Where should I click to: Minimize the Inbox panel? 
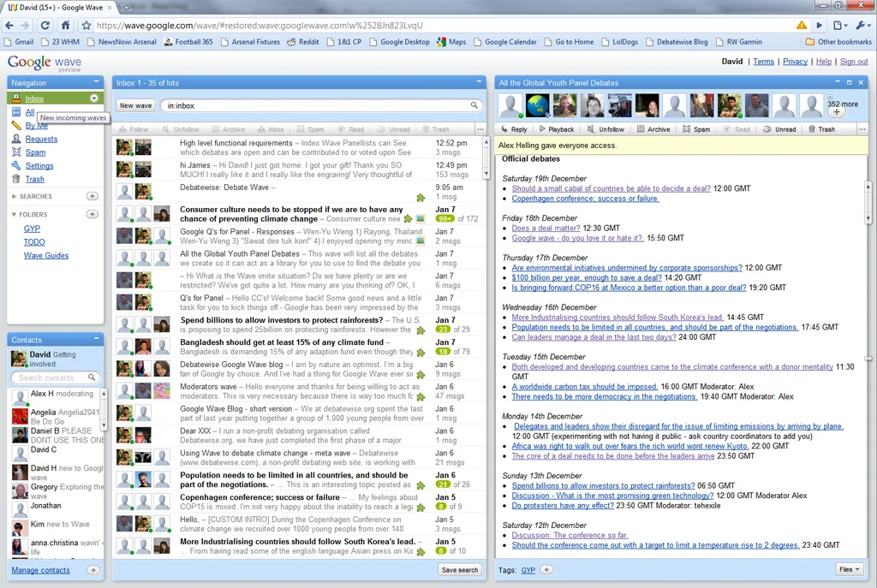[479, 81]
